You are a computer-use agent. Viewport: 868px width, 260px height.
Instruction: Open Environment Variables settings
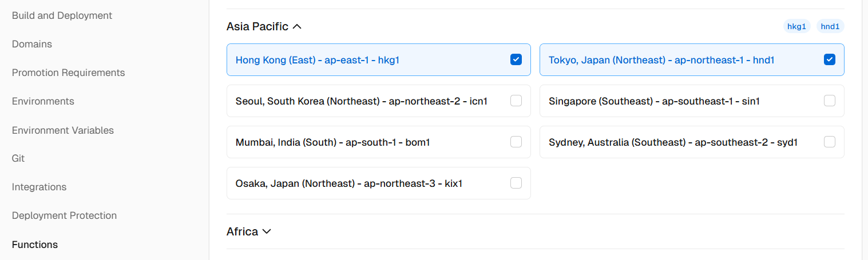point(63,130)
